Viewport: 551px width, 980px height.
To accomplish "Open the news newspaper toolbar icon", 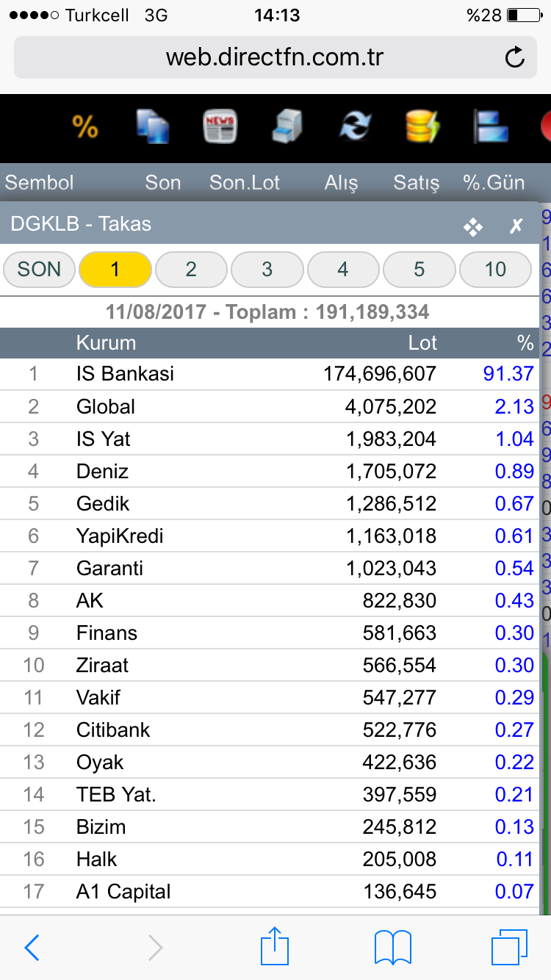I will [220, 127].
